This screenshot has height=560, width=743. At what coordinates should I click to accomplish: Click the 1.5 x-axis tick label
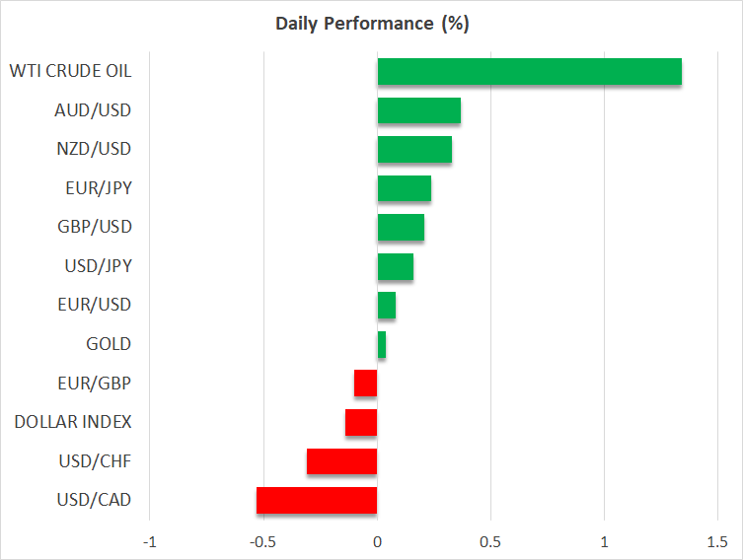[x=717, y=542]
